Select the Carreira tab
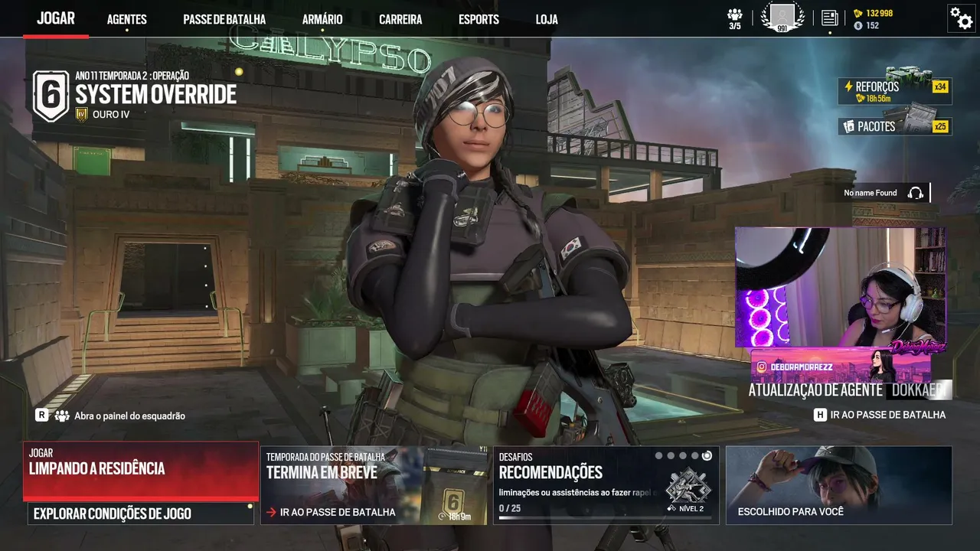This screenshot has height=551, width=980. pyautogui.click(x=400, y=19)
